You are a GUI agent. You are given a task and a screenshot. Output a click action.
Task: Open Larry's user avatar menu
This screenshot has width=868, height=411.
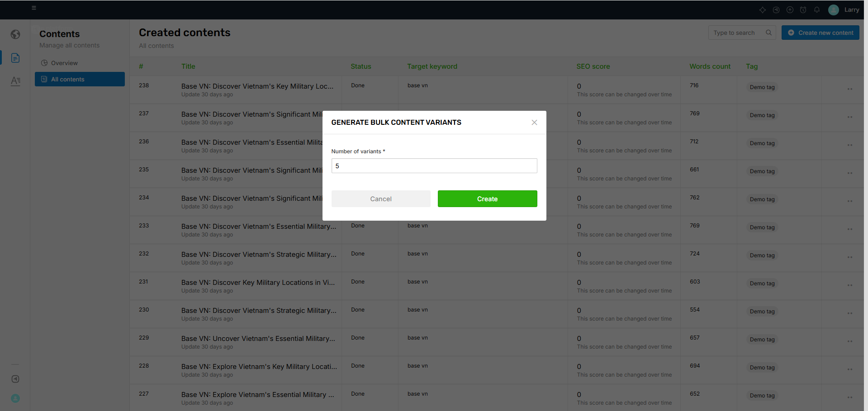834,9
